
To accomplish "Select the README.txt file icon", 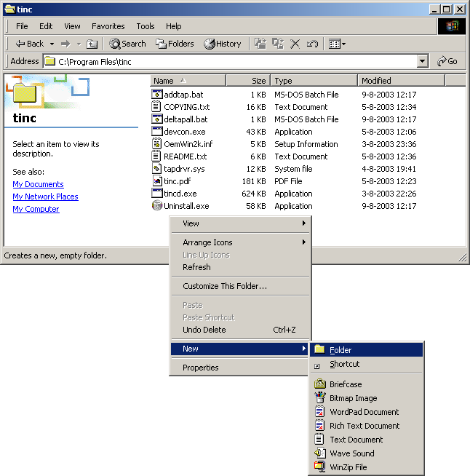I will (x=156, y=156).
